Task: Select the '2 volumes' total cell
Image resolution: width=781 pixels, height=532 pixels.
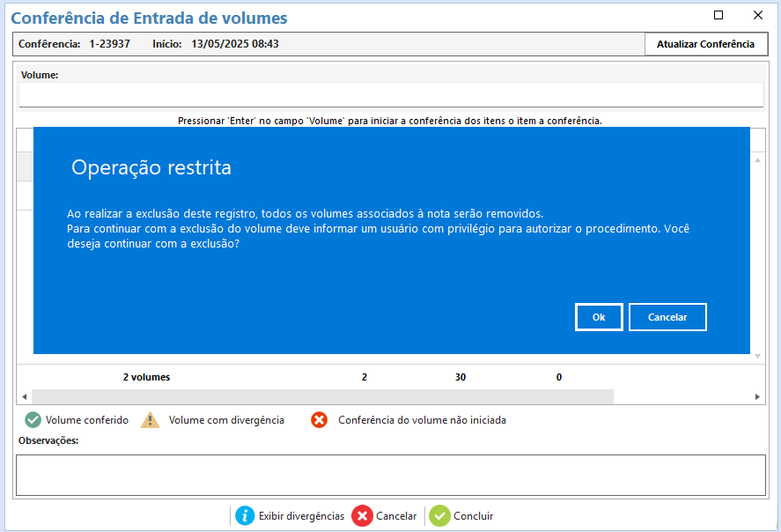Action: tap(146, 377)
